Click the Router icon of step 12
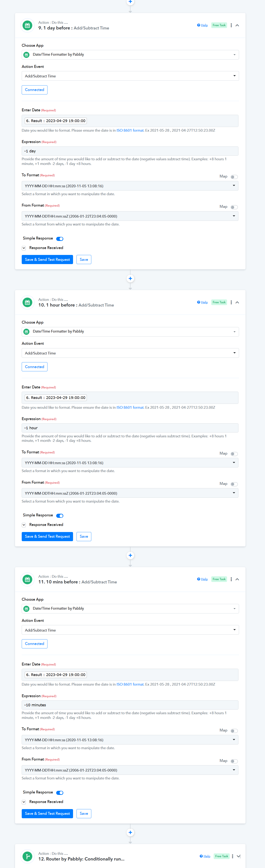 (x=27, y=856)
